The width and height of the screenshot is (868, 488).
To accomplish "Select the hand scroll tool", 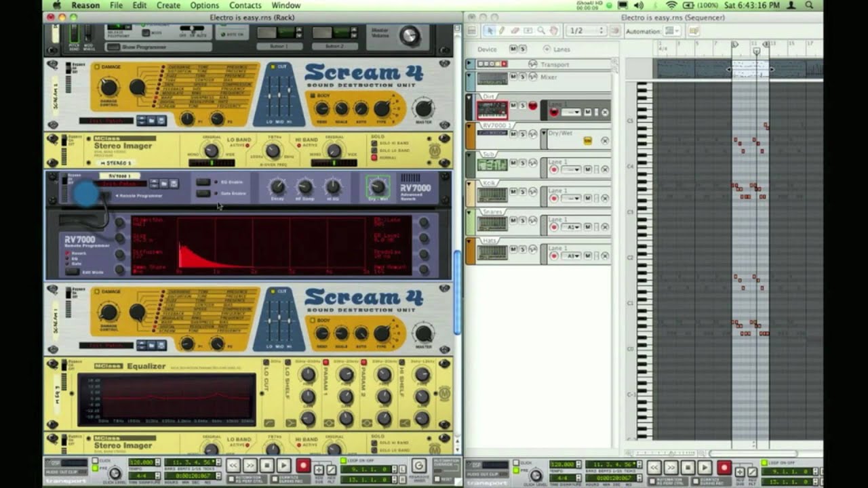I will click(x=553, y=30).
